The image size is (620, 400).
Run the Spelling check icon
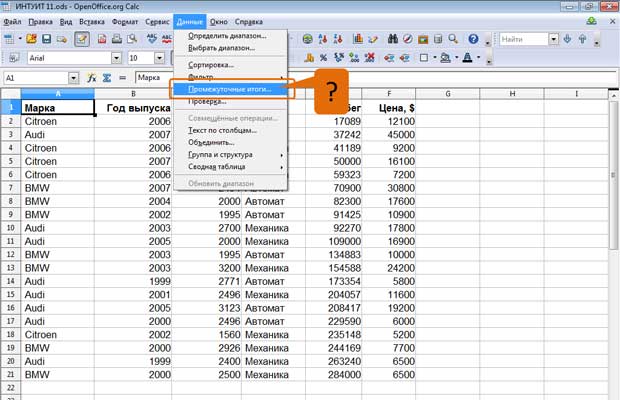pyautogui.click(x=152, y=39)
